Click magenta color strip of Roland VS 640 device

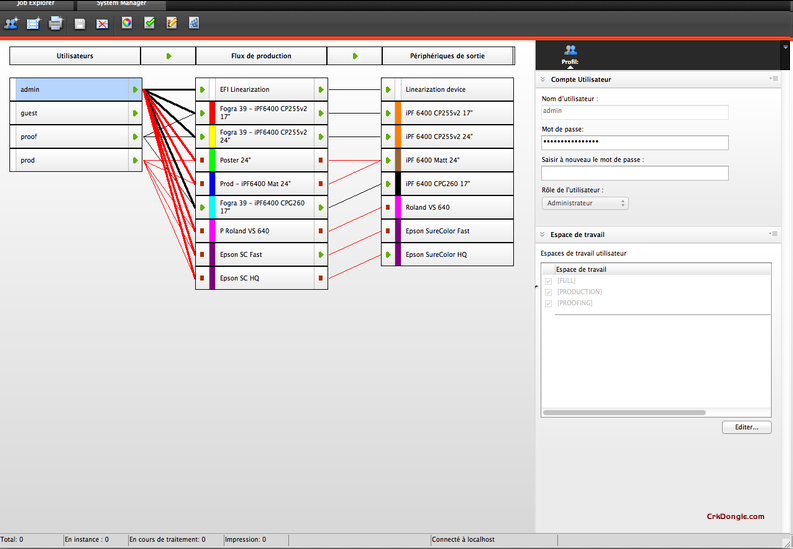pos(398,207)
